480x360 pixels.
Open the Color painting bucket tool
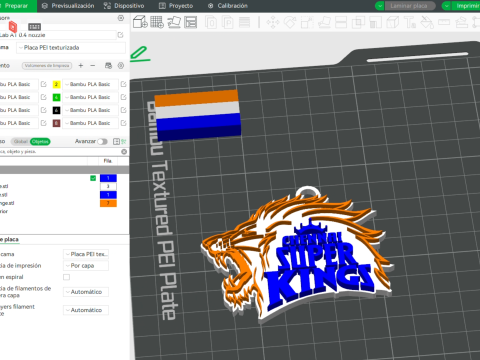[x=427, y=22]
